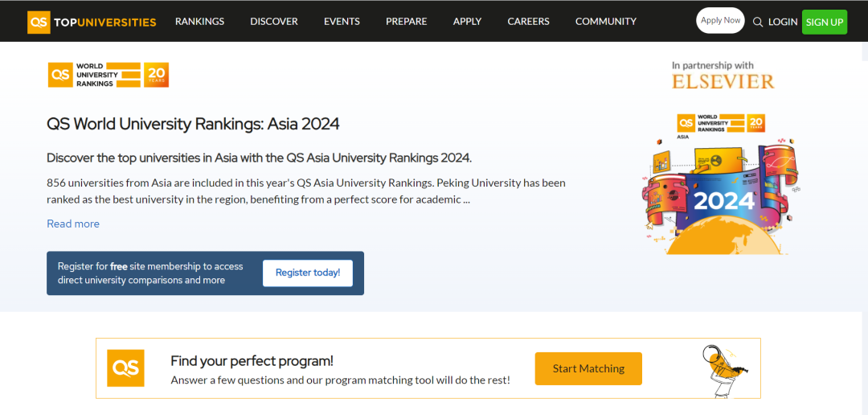Expand description with Read more link
This screenshot has height=415, width=868.
73,224
